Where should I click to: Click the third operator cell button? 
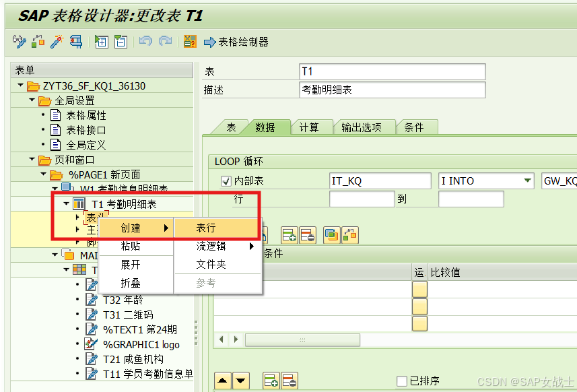419,323
